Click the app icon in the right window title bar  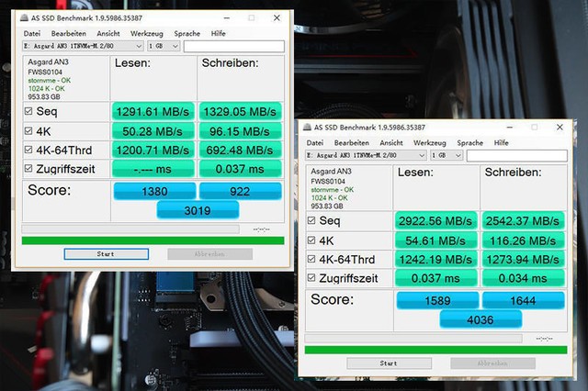point(307,127)
